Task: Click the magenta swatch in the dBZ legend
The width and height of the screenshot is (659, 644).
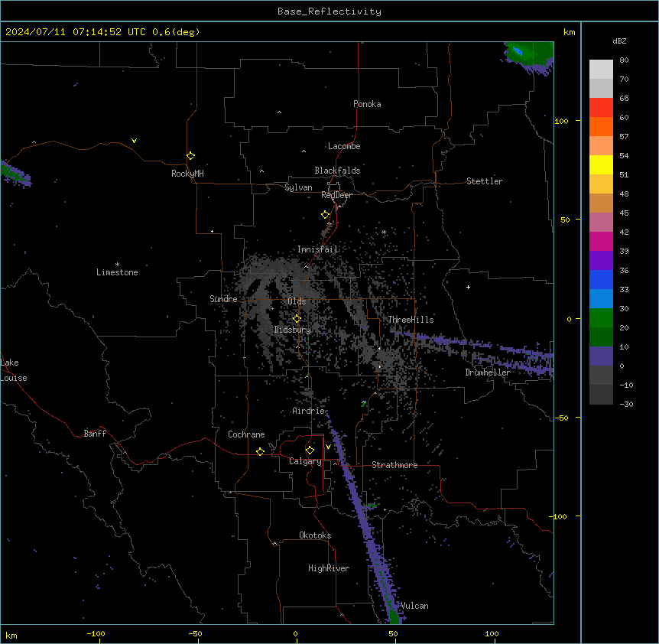Action: (601, 241)
